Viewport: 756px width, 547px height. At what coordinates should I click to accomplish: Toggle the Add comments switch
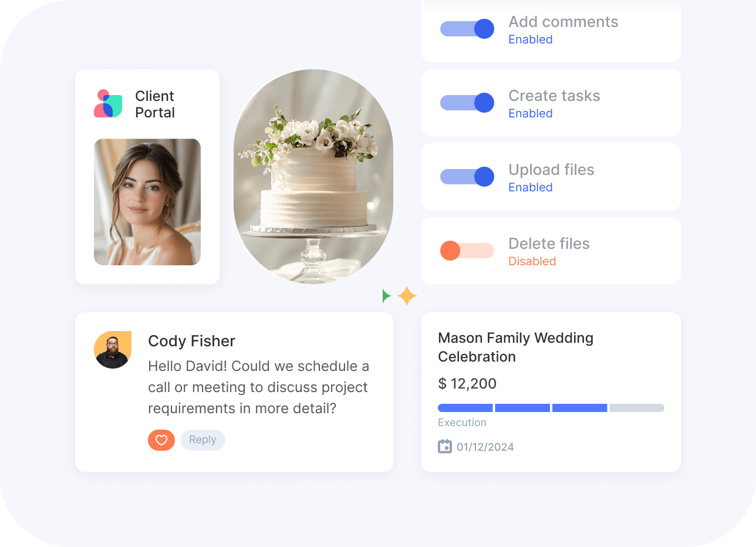click(467, 29)
